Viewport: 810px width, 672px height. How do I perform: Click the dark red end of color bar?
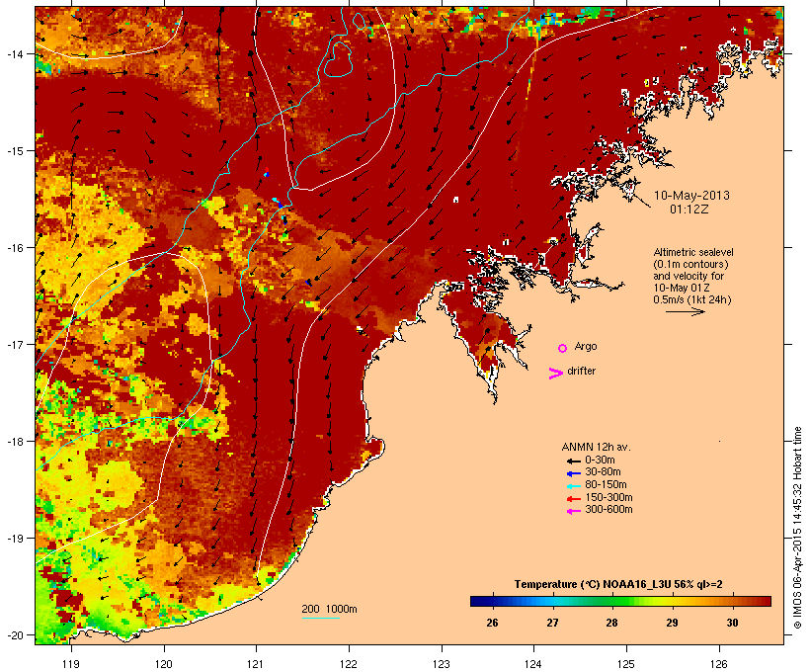point(767,601)
